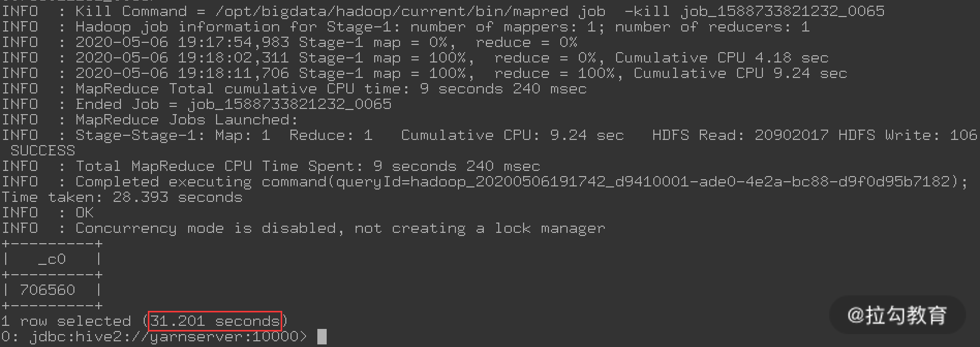Click the query result value 706560

coord(48,290)
